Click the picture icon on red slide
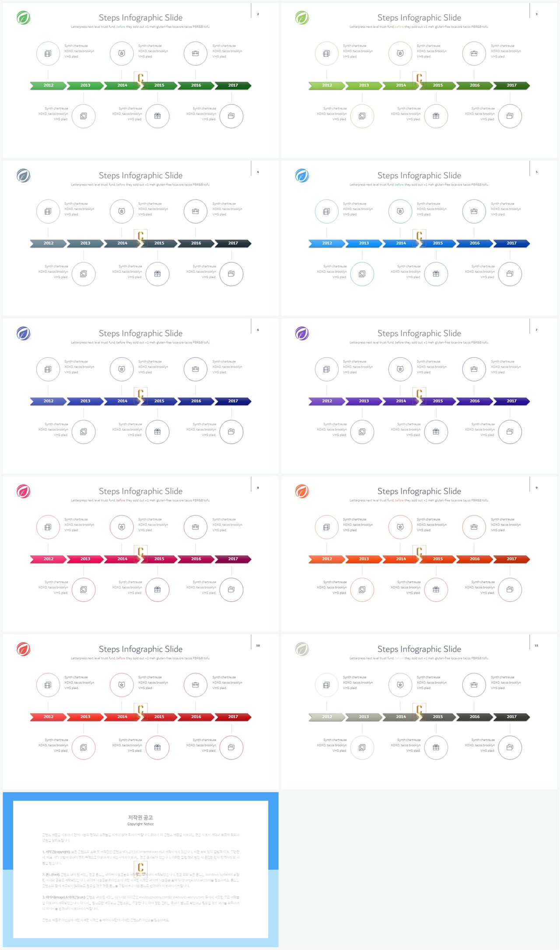 (x=84, y=747)
